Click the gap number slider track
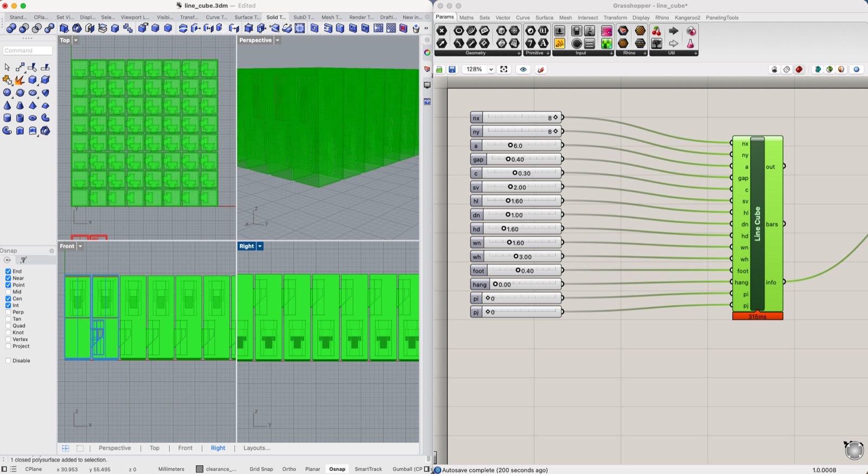The width and height of the screenshot is (868, 474). (x=524, y=159)
